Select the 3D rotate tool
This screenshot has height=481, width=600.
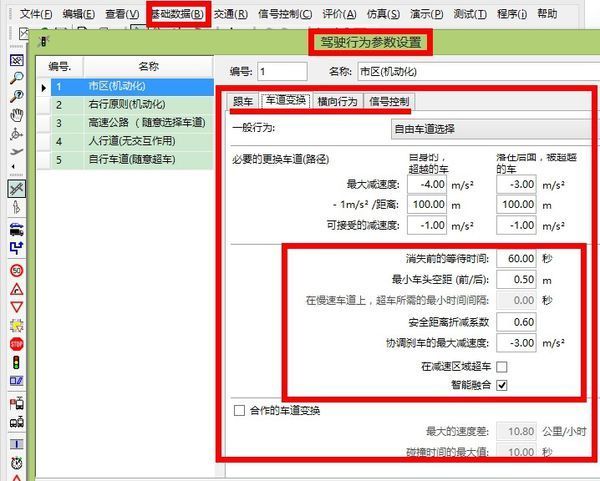coord(16,134)
